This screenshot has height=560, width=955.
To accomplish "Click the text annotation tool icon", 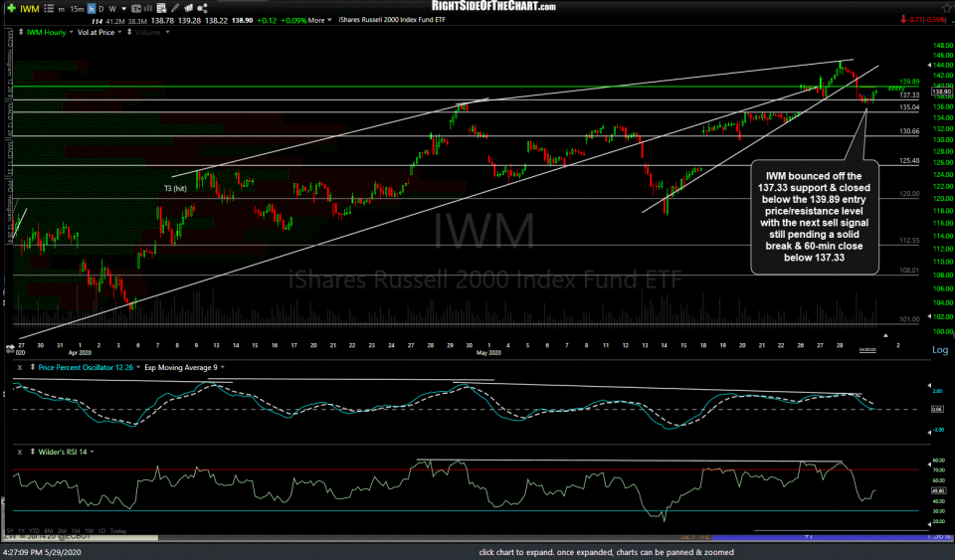I will (x=136, y=9).
